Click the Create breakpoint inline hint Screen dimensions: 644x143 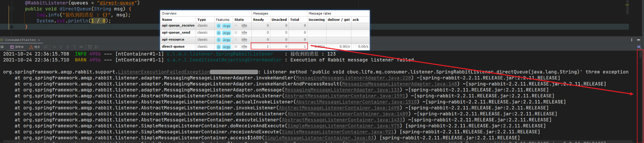coord(234,72)
